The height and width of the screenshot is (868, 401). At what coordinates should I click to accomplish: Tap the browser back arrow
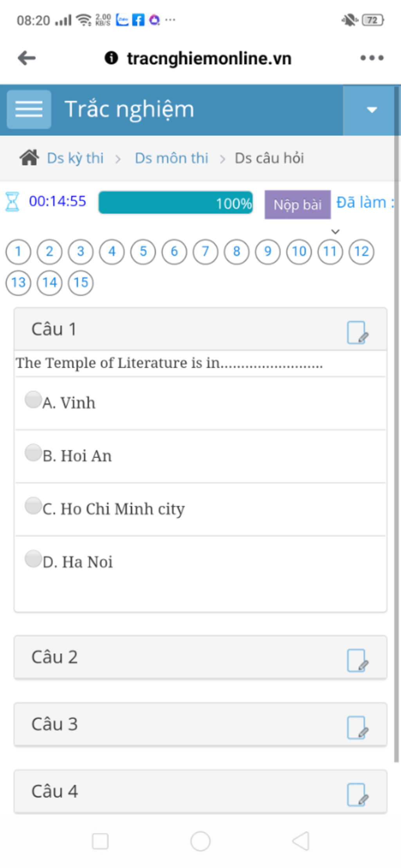[27, 58]
